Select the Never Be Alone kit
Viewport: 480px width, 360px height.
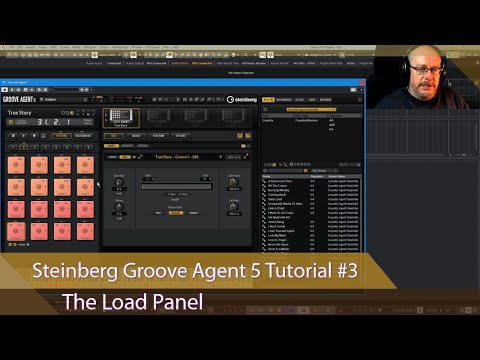click(278, 244)
